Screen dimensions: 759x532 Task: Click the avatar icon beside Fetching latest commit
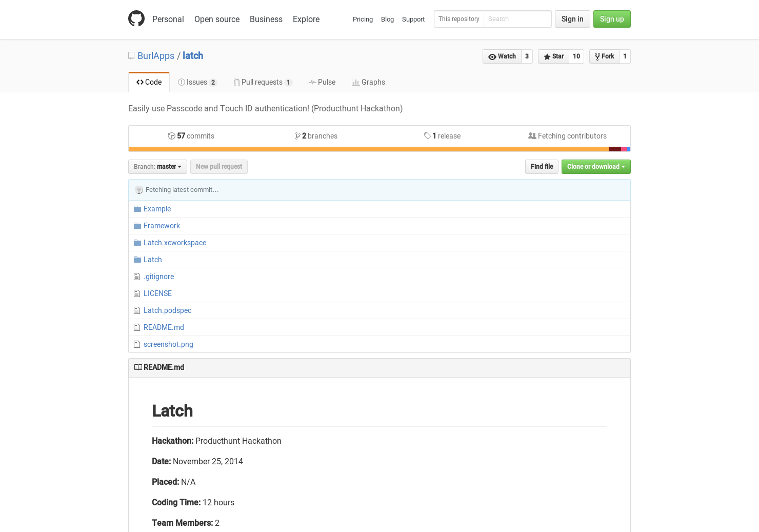click(x=139, y=190)
